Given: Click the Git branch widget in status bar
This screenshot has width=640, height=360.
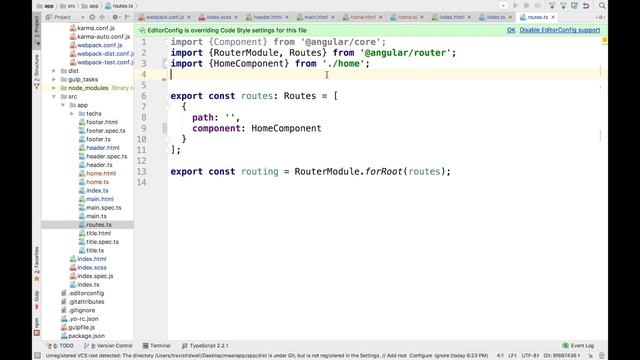Looking at the screenshot, I should 562,356.
